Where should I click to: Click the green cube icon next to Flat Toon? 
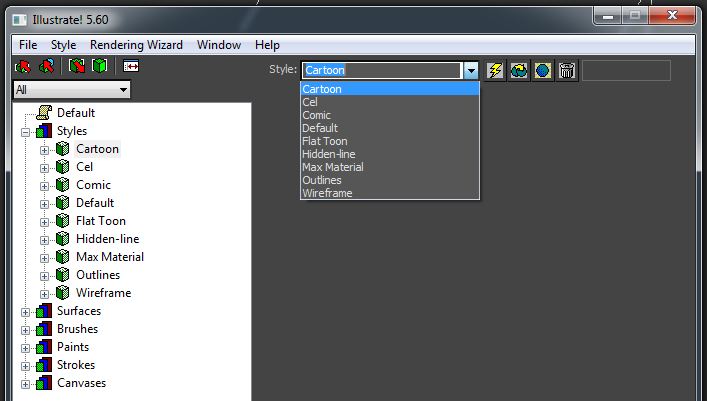click(63, 221)
